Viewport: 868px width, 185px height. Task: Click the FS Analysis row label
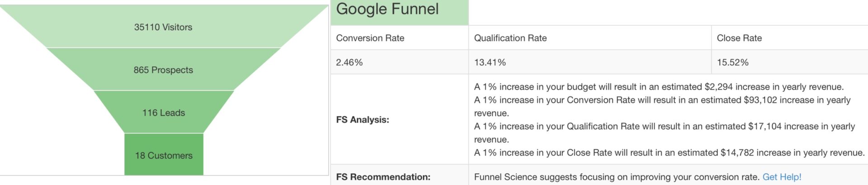coord(363,119)
